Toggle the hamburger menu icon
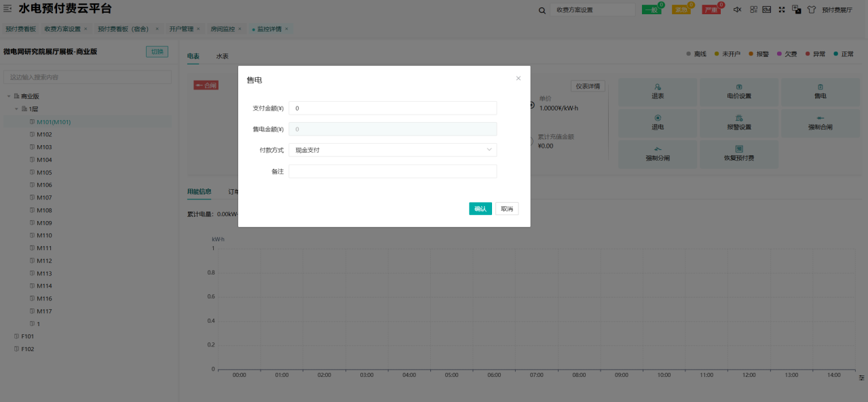Viewport: 868px width, 402px height. click(x=8, y=9)
